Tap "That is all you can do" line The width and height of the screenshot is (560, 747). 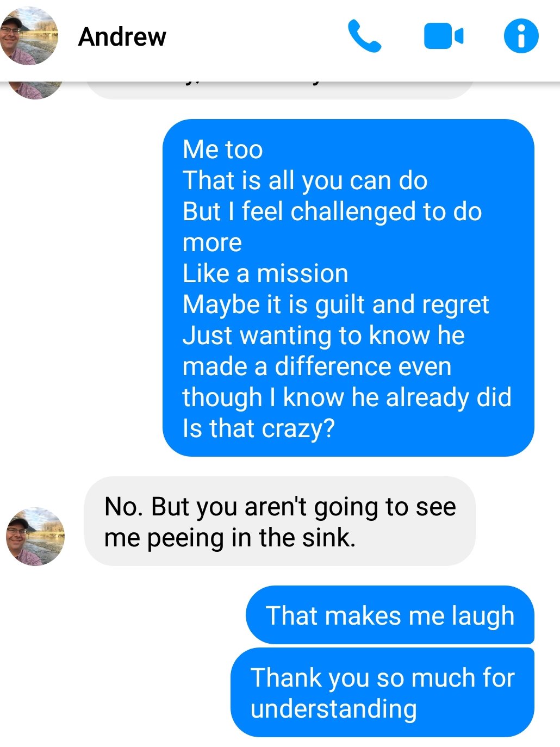point(305,180)
